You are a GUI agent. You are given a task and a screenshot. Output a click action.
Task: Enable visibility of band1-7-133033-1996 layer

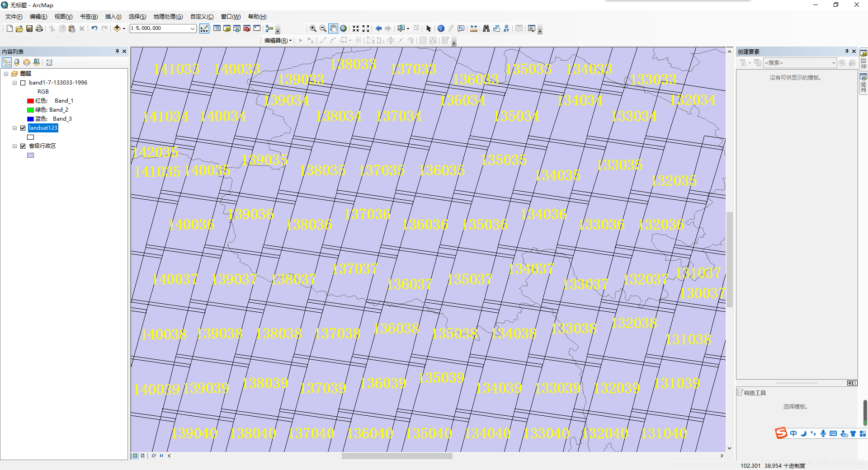[23, 82]
